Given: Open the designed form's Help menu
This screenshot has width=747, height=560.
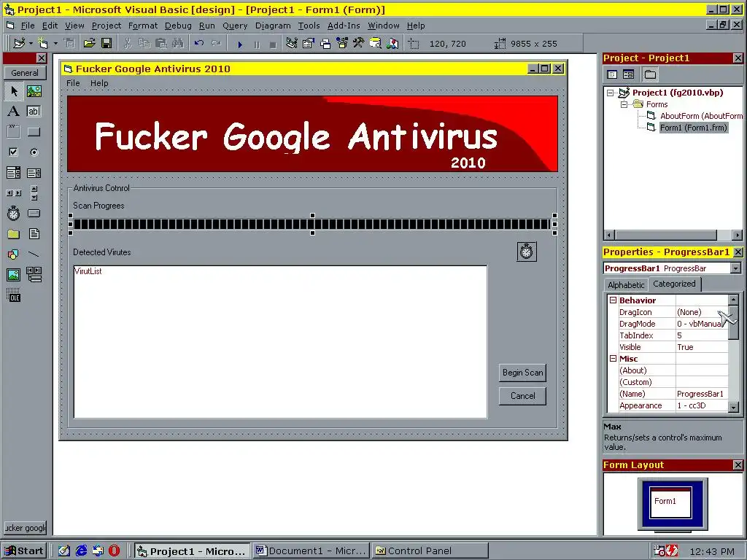Looking at the screenshot, I should pos(99,83).
